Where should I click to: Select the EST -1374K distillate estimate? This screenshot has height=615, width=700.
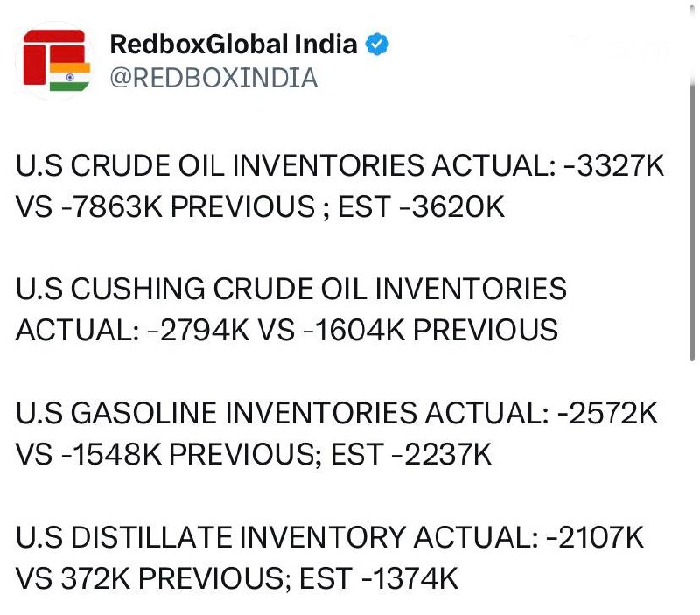[379, 578]
